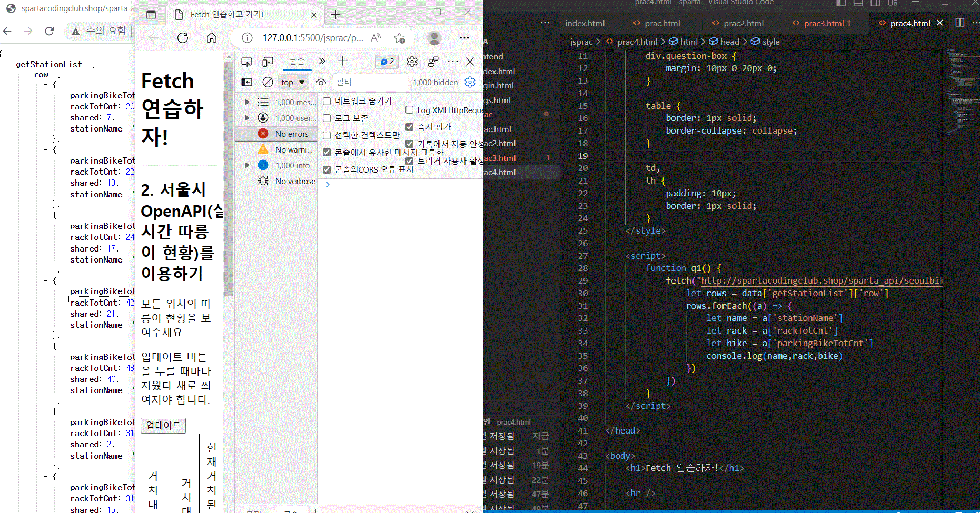Uncheck 콘솔에서 유사한 메시지 그룹화
This screenshot has height=513, width=980.
[x=326, y=153]
